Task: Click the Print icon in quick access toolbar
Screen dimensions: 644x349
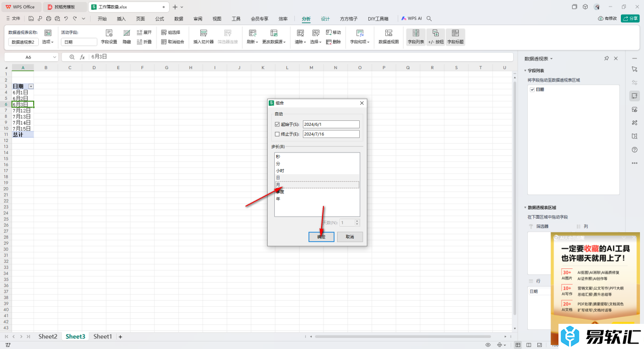Action: pyautogui.click(x=49, y=19)
